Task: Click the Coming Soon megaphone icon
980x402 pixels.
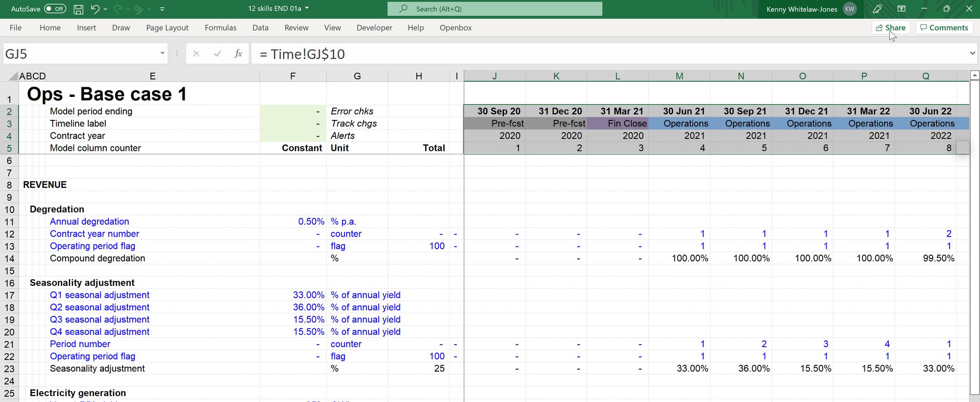Action: (877, 9)
